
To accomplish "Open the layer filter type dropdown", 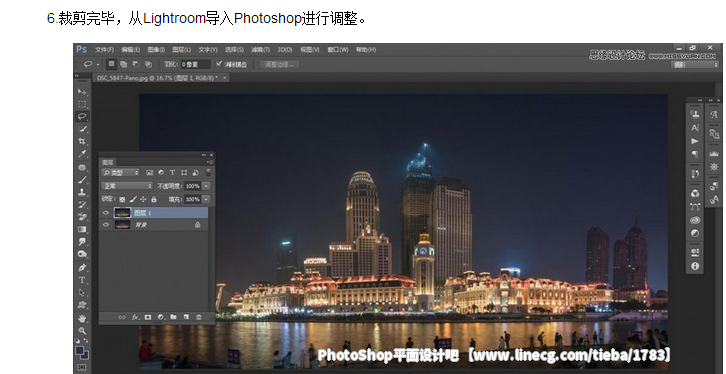I will [120, 173].
